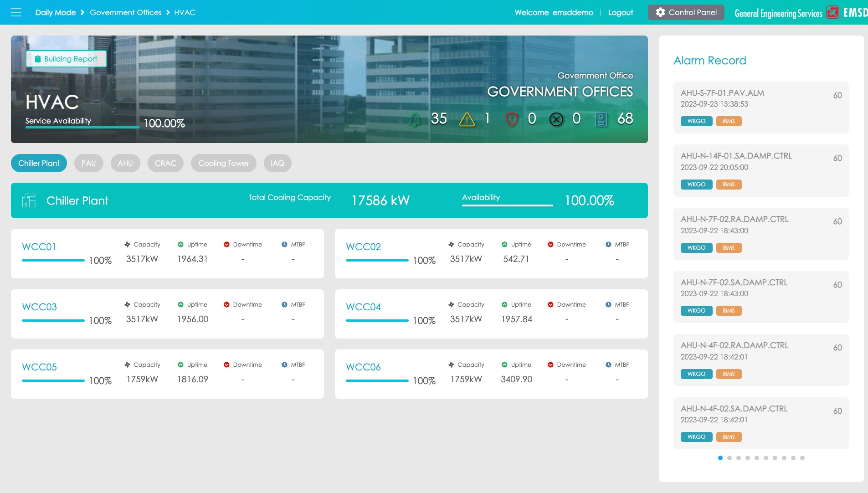The height and width of the screenshot is (493, 868).
Task: Switch to the PAU tab
Action: coord(88,163)
